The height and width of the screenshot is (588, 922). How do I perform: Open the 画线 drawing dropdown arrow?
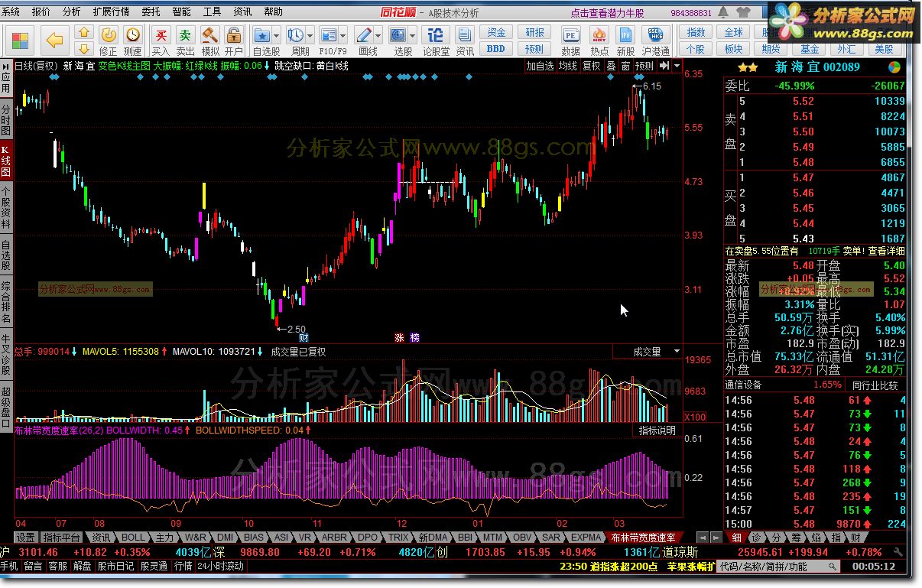[x=380, y=35]
